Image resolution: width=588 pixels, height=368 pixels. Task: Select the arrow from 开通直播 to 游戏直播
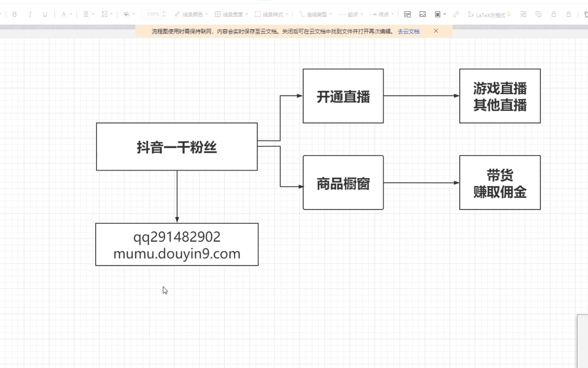click(x=421, y=96)
